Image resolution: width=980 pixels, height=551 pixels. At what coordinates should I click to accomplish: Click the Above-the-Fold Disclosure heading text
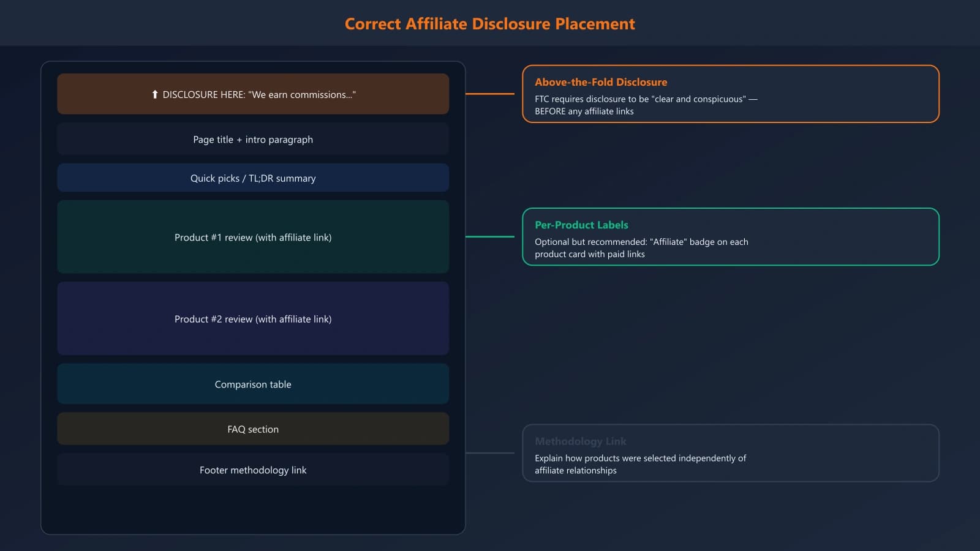pyautogui.click(x=601, y=81)
